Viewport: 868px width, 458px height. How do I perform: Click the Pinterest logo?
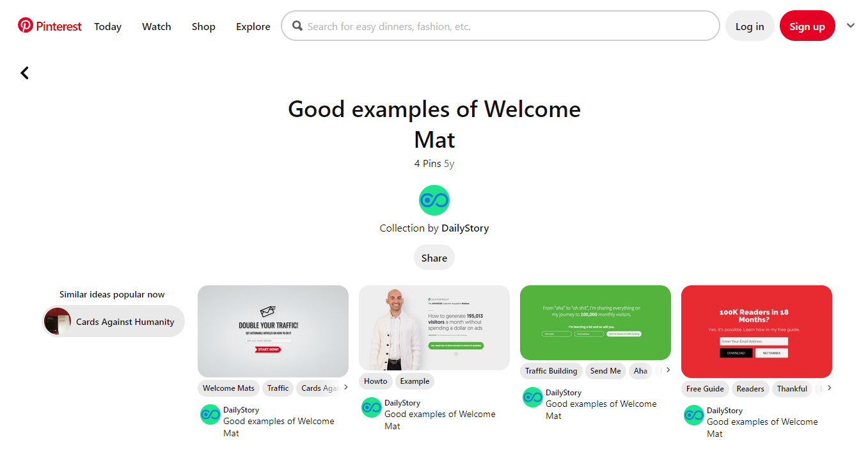tap(49, 26)
